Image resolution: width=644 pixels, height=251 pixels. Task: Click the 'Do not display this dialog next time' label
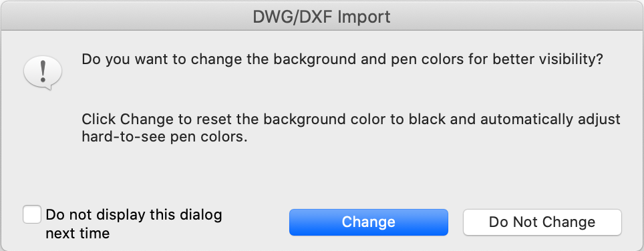pos(134,224)
